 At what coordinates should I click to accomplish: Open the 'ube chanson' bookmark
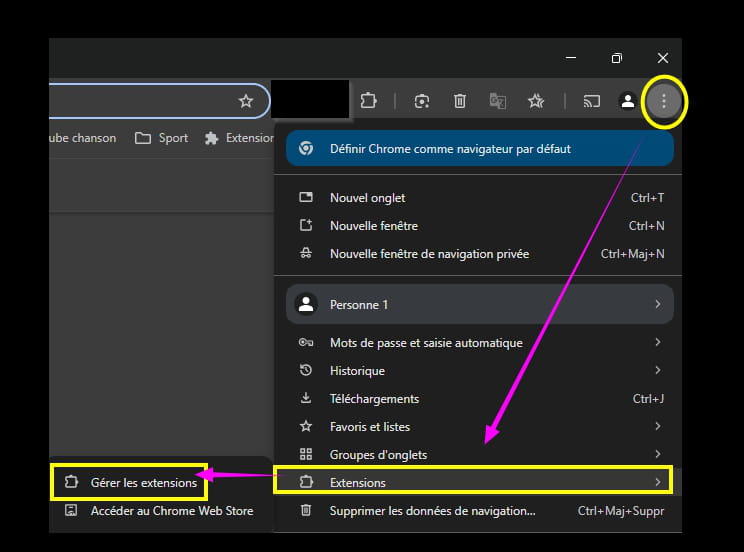click(x=83, y=138)
